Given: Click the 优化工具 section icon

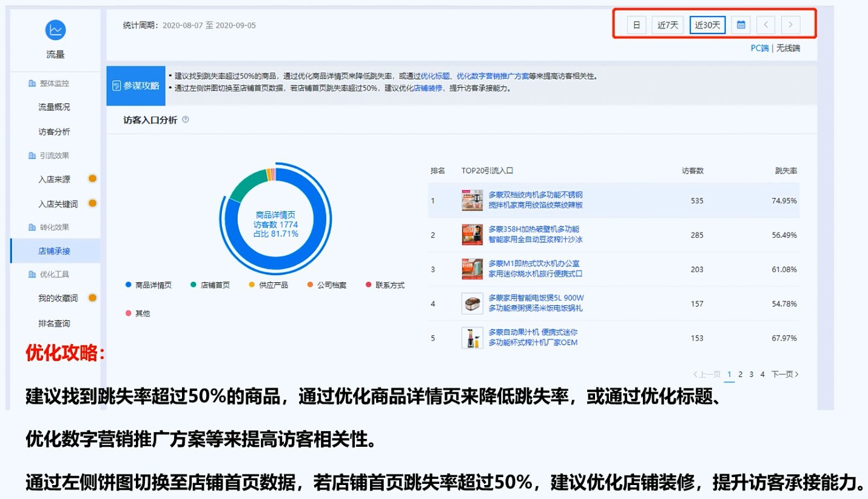Looking at the screenshot, I should [32, 274].
